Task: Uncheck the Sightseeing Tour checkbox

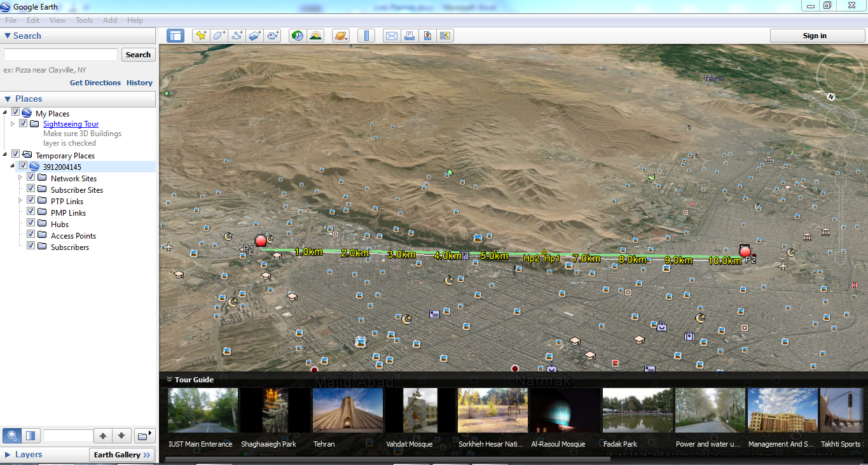Action: [24, 123]
